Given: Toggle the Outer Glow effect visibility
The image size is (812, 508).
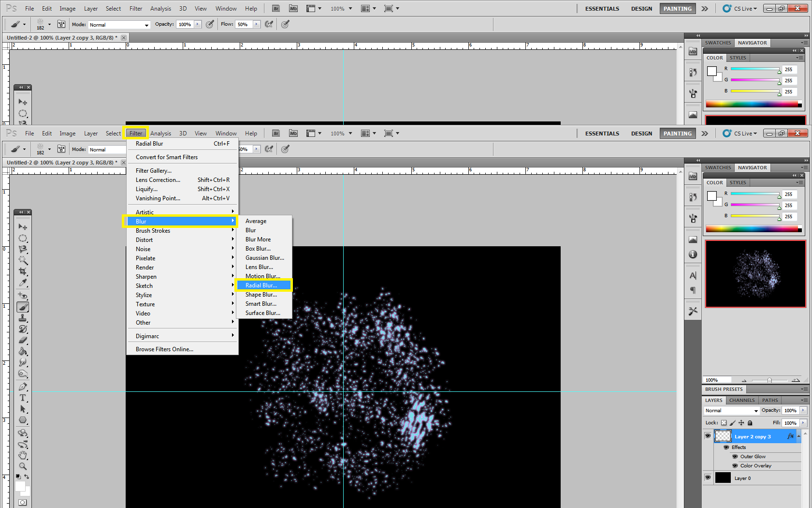Looking at the screenshot, I should coord(735,457).
